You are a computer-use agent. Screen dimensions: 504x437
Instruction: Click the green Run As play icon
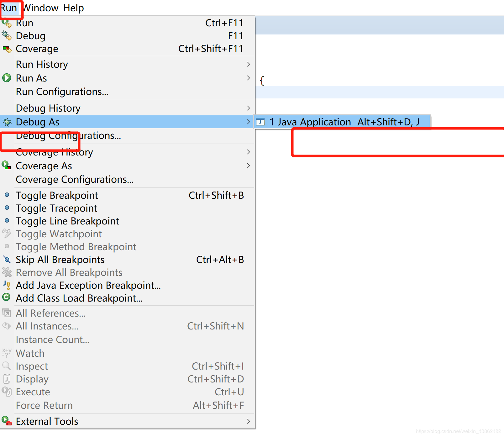[6, 78]
